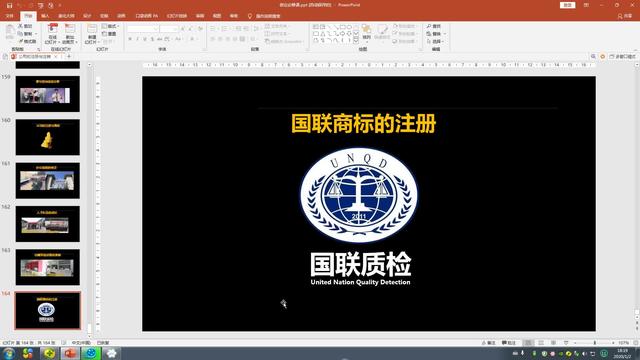This screenshot has width=640, height=360.
Task: Open the Replace dropdown arrow
Action: point(445,34)
